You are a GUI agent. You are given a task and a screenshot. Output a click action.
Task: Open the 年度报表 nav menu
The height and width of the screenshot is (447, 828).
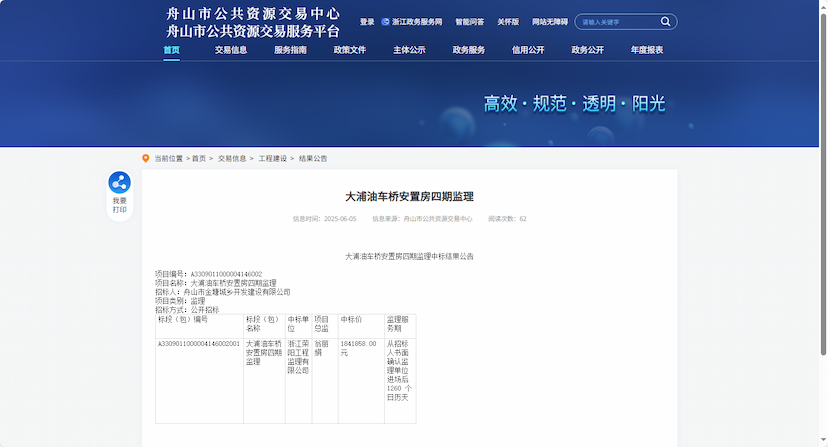coord(647,50)
